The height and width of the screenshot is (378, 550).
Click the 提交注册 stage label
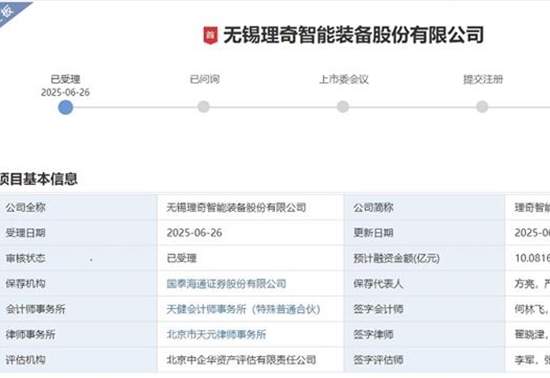point(483,79)
